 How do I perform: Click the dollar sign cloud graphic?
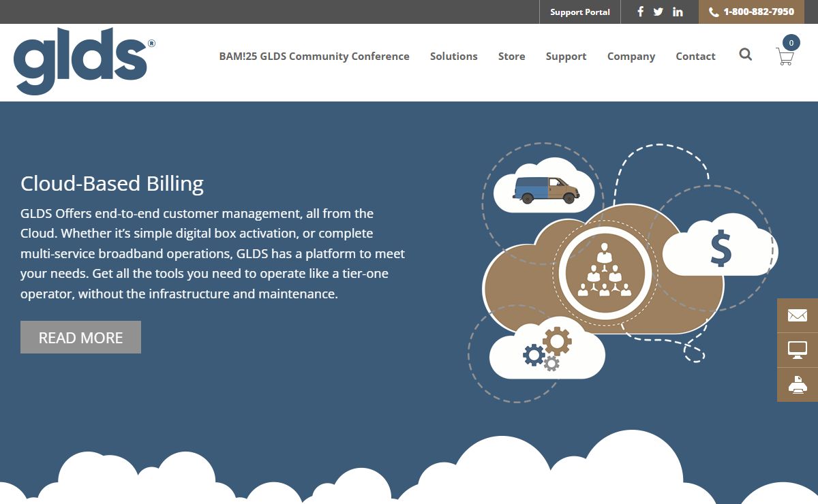point(720,248)
